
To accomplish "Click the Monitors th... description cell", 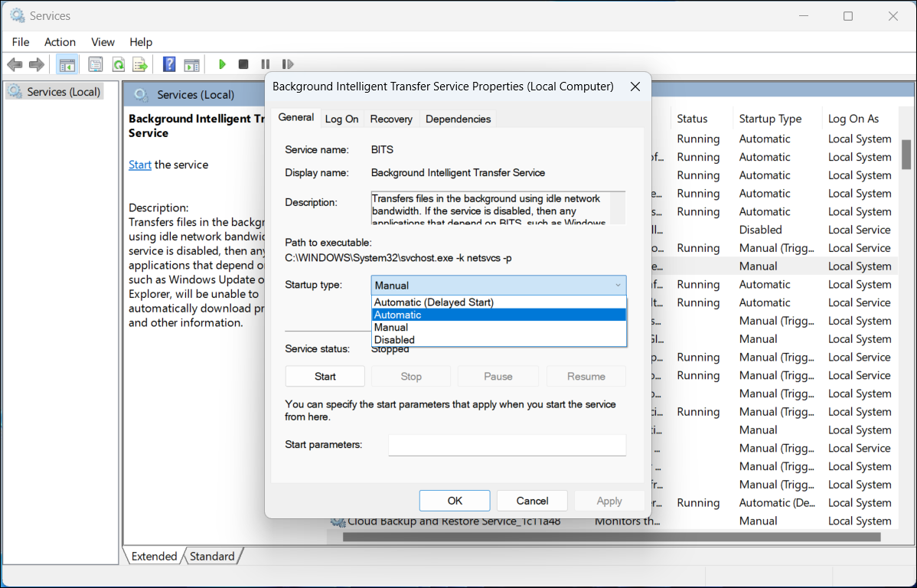I will (628, 521).
